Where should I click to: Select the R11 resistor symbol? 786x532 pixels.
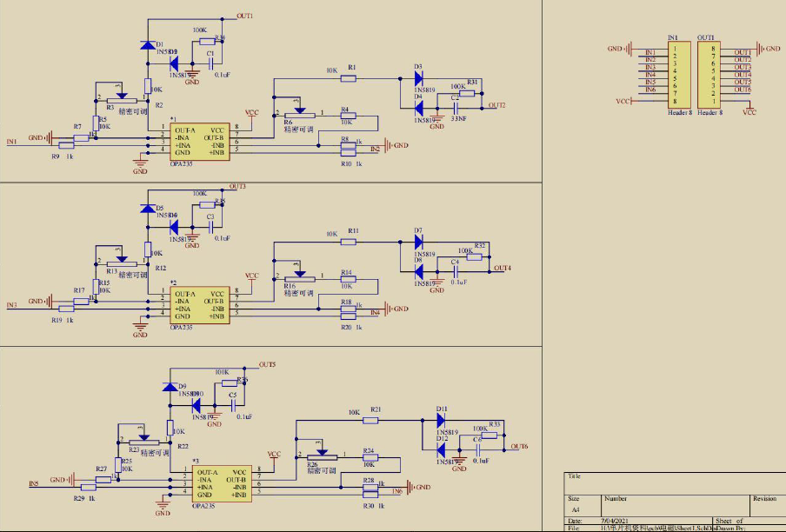click(349, 242)
